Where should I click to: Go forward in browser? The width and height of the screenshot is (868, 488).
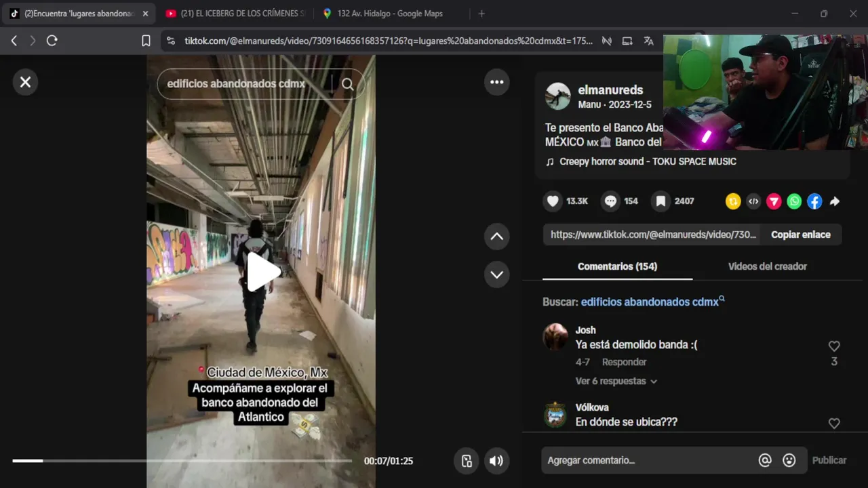point(32,41)
